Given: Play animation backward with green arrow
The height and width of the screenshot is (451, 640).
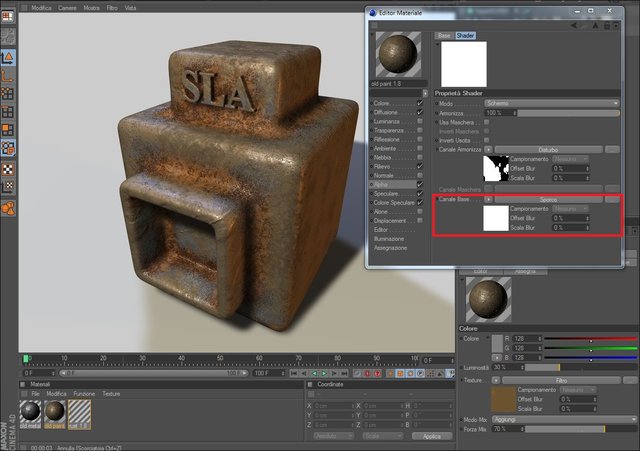Looking at the screenshot, I should 314,373.
